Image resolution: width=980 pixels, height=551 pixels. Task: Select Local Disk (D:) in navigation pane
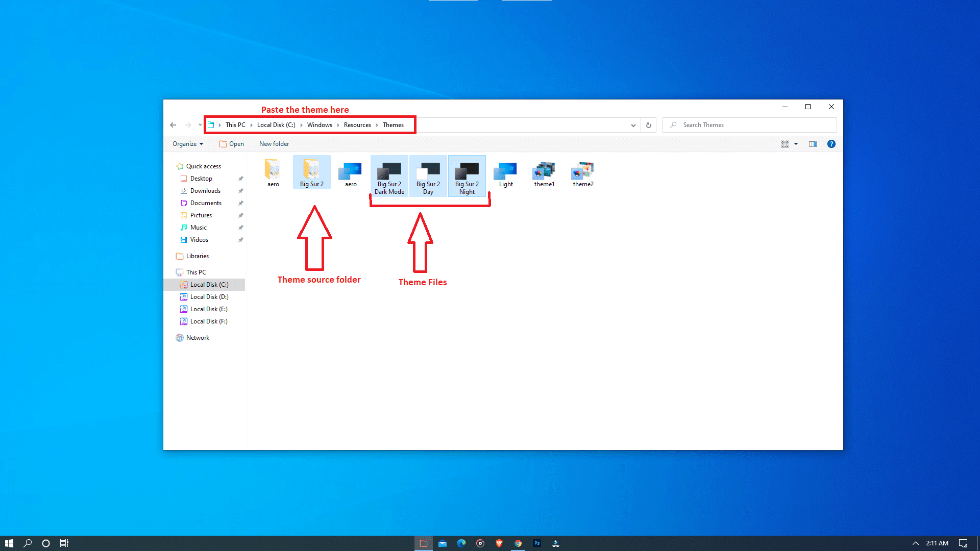point(209,297)
